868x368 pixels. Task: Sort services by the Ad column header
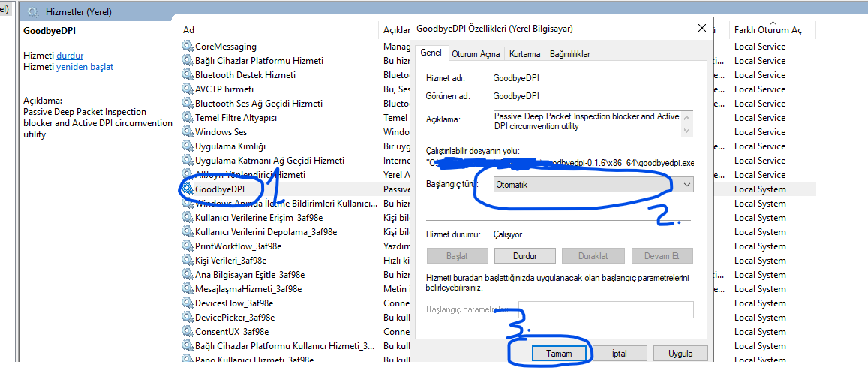(x=189, y=29)
